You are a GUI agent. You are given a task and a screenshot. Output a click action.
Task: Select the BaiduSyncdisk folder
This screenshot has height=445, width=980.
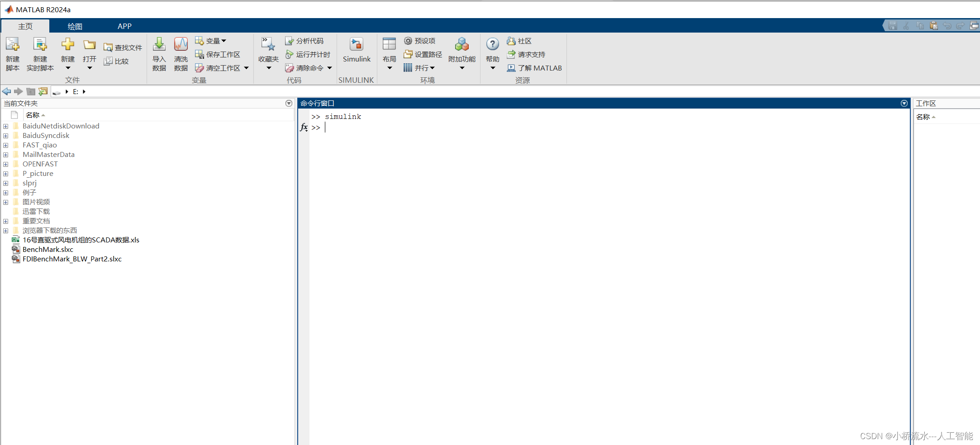click(x=46, y=136)
